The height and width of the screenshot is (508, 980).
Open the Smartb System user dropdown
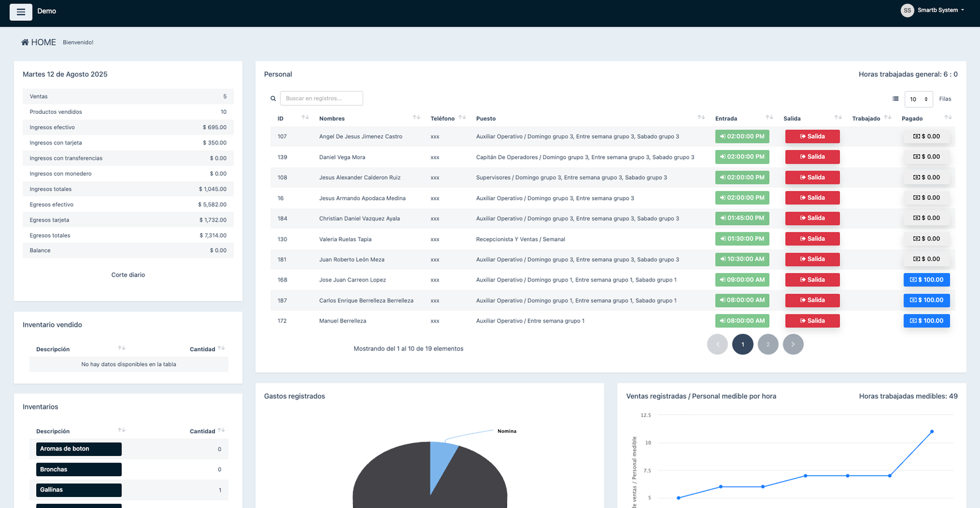941,10
